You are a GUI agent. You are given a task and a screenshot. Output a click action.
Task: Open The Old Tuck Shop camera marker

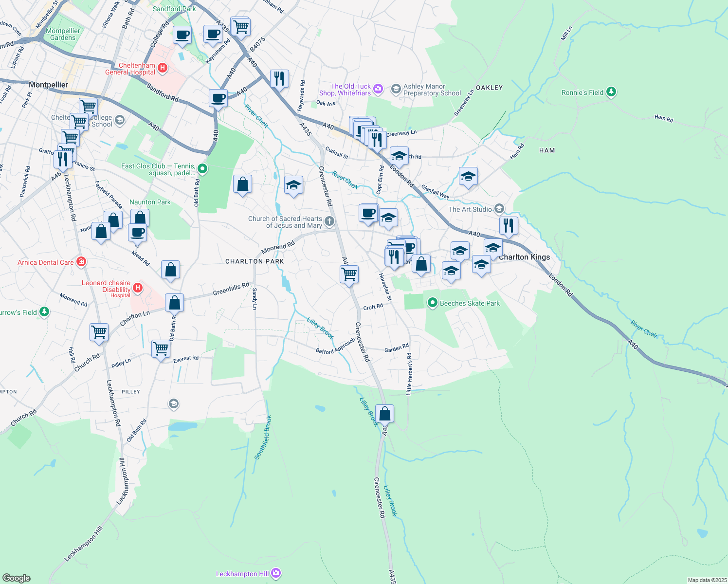[379, 89]
